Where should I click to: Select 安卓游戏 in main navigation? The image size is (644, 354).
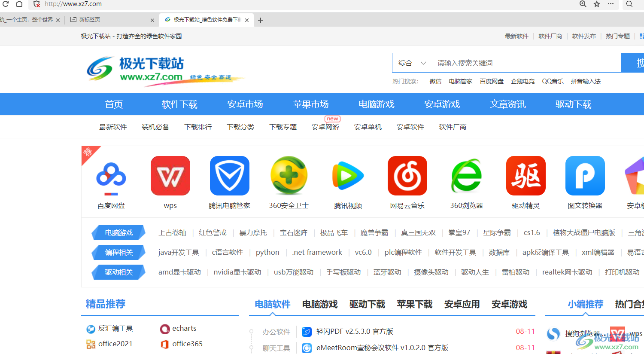(x=442, y=104)
